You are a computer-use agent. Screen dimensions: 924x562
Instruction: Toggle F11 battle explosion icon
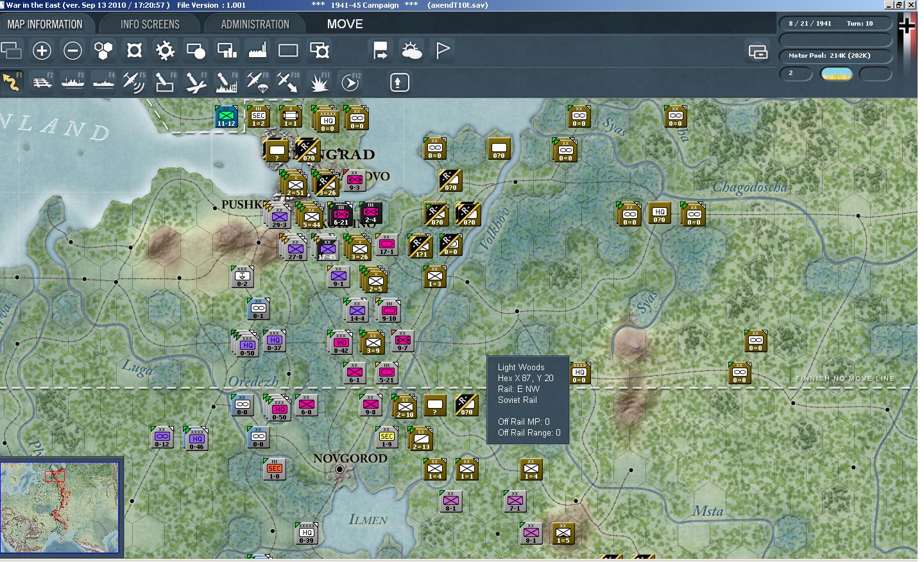click(x=320, y=82)
